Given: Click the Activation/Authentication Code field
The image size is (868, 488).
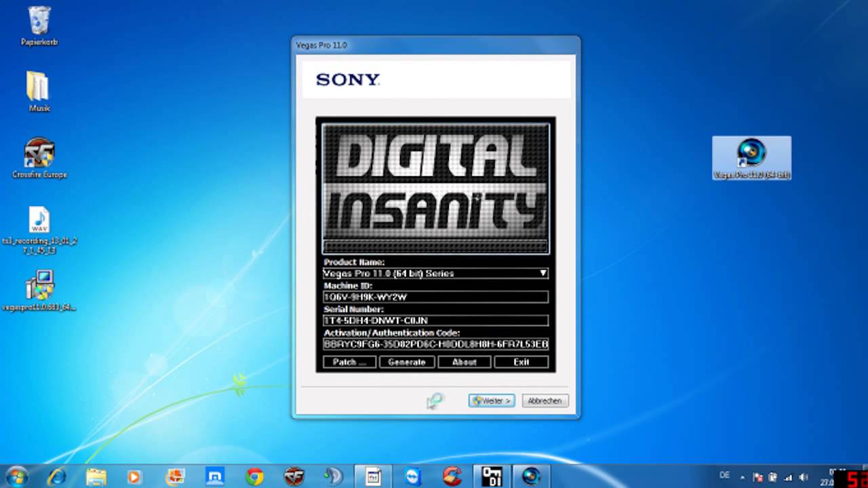Looking at the screenshot, I should coord(435,344).
